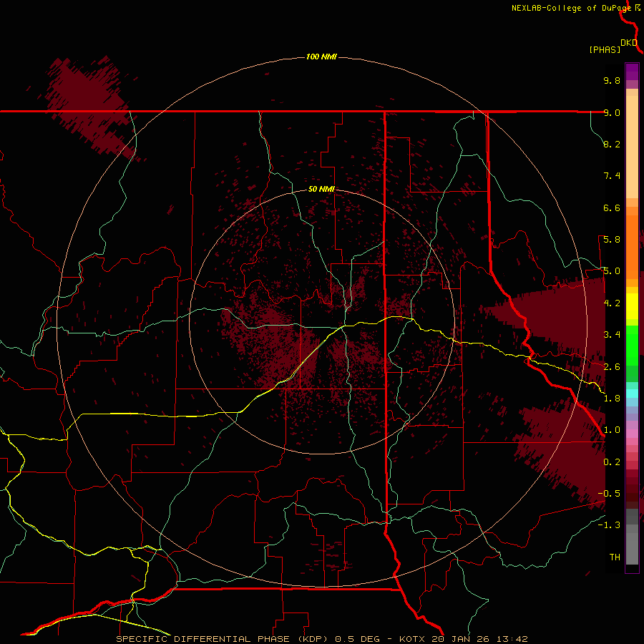This screenshot has height=644, width=644.
Task: Click the 2.6 scale value
Action: coord(612,367)
